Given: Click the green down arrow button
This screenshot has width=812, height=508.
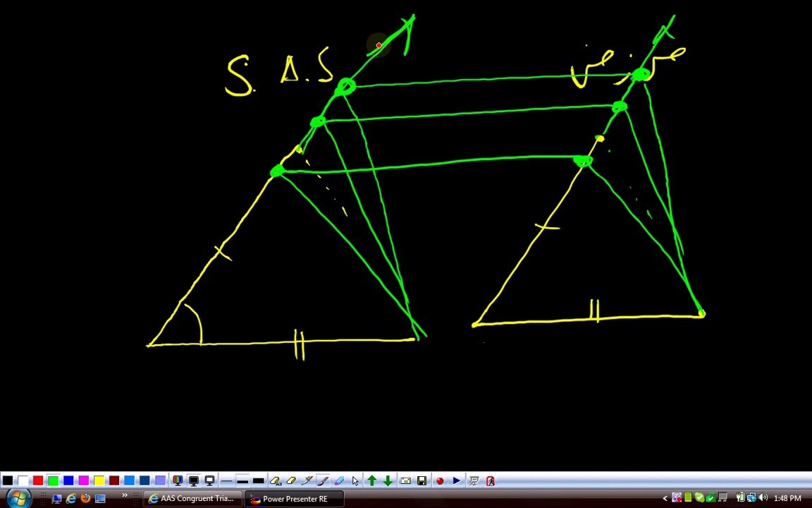Looking at the screenshot, I should coord(388,481).
